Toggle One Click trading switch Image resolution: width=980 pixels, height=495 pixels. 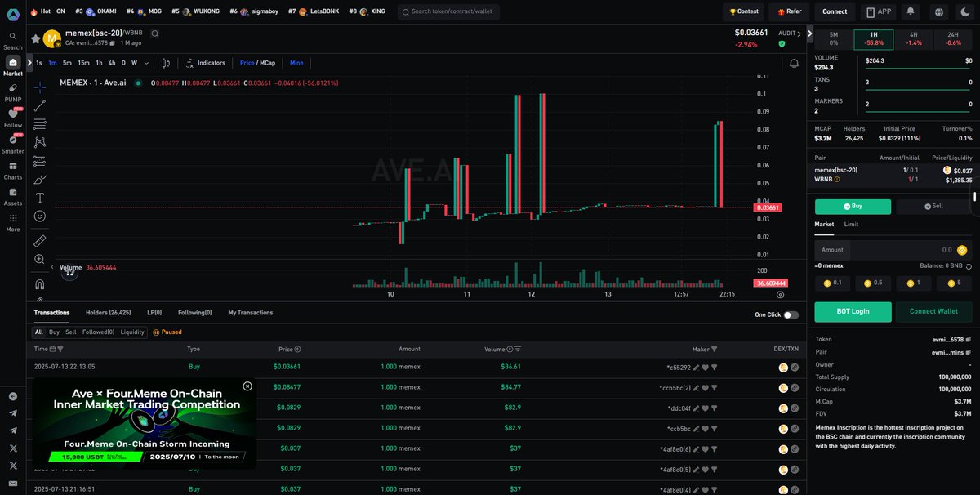point(791,314)
